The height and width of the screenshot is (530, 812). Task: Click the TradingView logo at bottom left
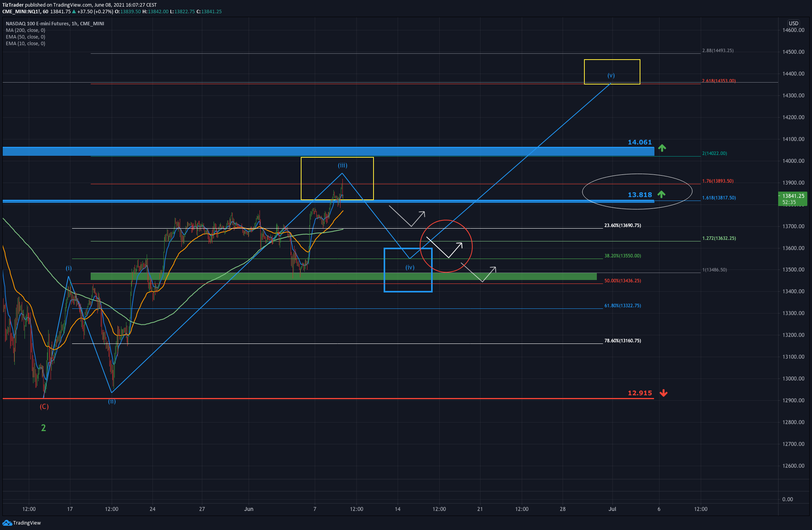[21, 523]
